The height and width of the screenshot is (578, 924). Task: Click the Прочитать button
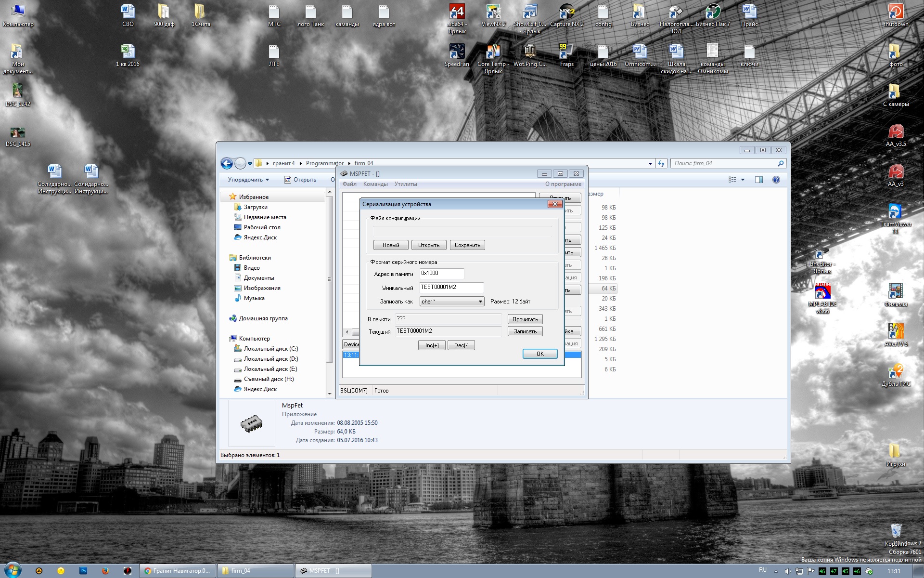pyautogui.click(x=525, y=319)
